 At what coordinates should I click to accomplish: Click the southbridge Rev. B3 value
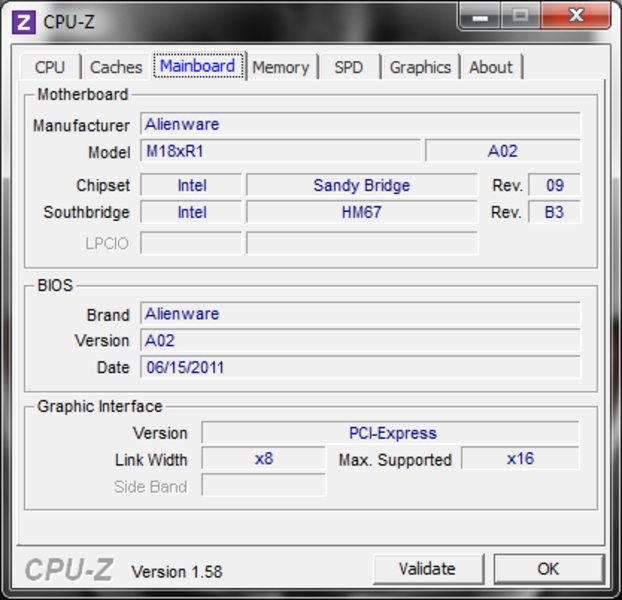[555, 212]
